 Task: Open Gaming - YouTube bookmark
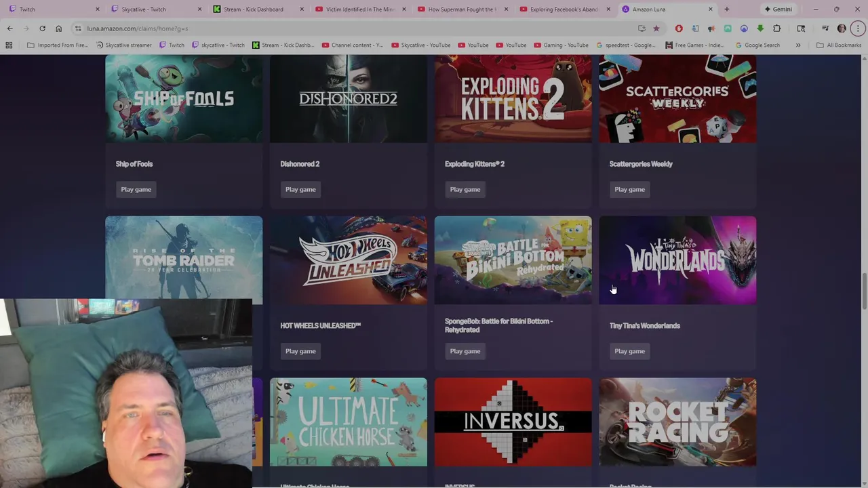point(560,45)
